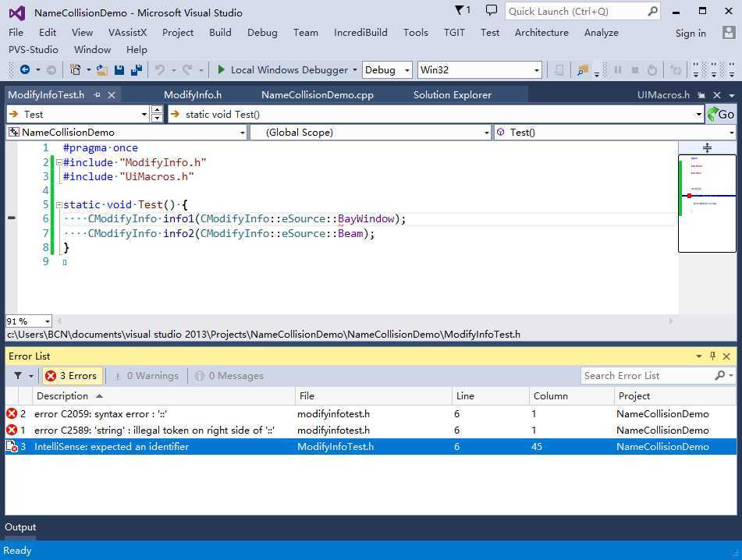Open the feedback speech bubble icon
This screenshot has width=742, height=560.
[492, 10]
